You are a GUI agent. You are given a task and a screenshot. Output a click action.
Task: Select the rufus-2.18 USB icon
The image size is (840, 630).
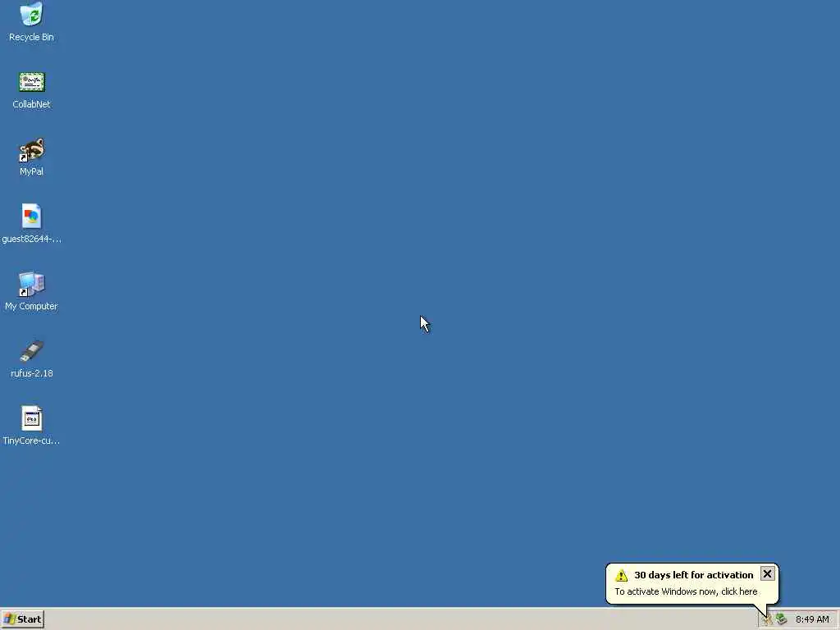[32, 351]
